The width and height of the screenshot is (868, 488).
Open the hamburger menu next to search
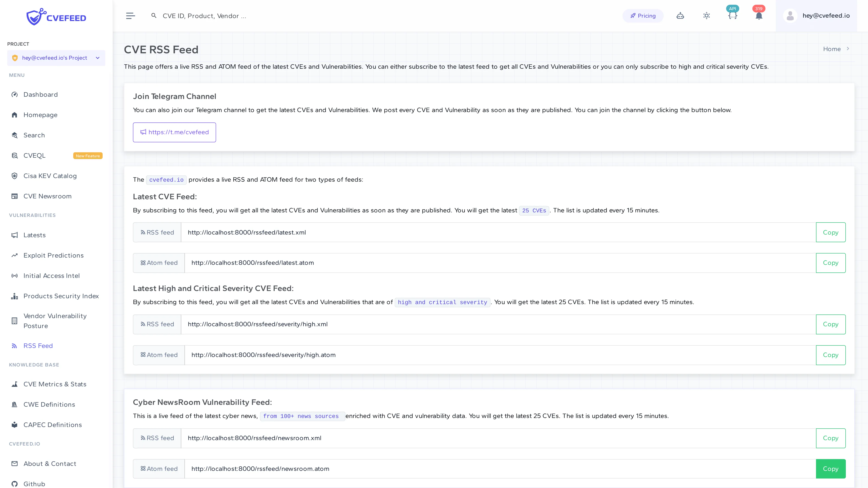[130, 16]
